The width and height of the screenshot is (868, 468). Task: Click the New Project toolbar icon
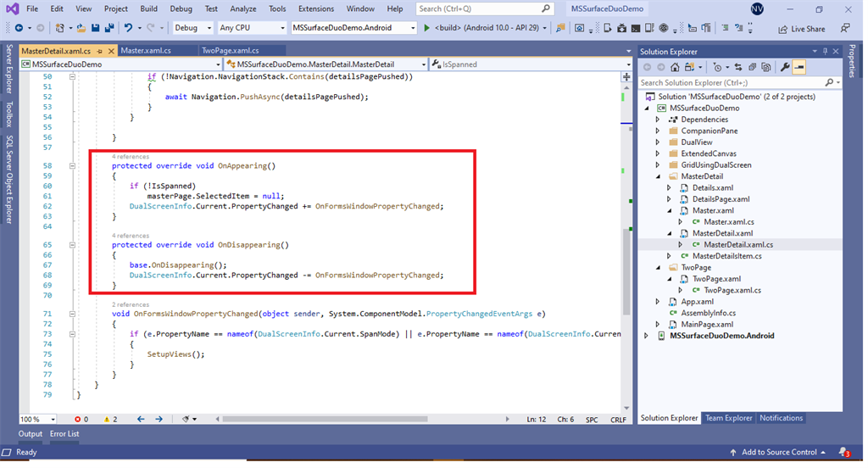pos(60,28)
